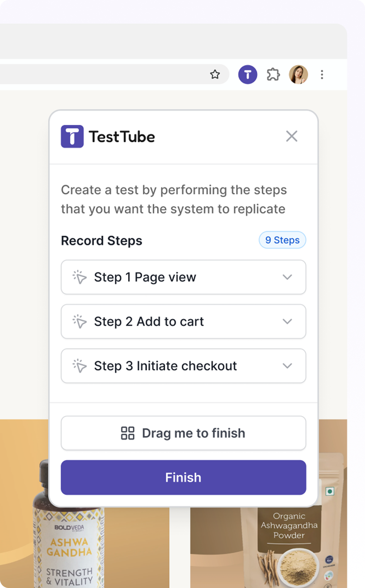Click the user profile avatar
This screenshot has width=365, height=588.
click(298, 74)
